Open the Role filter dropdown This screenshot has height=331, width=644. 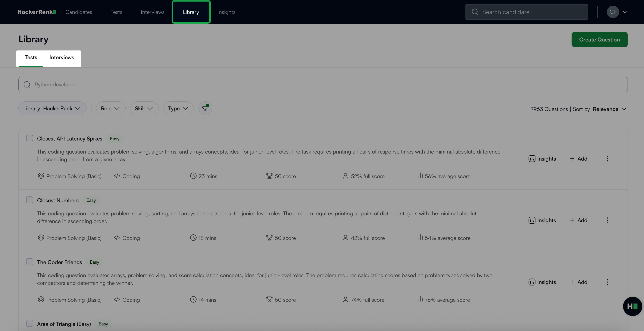[x=110, y=109]
